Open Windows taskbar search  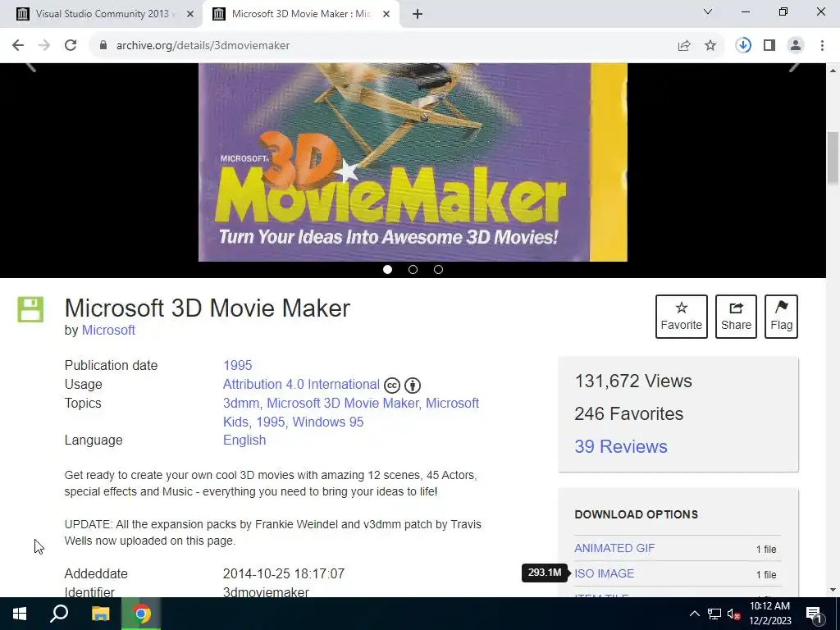[59, 614]
